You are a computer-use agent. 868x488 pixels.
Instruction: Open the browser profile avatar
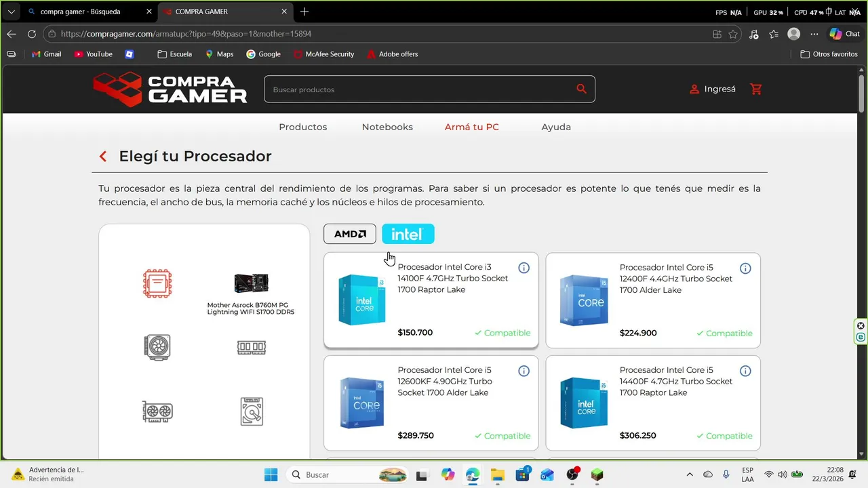[x=794, y=34]
